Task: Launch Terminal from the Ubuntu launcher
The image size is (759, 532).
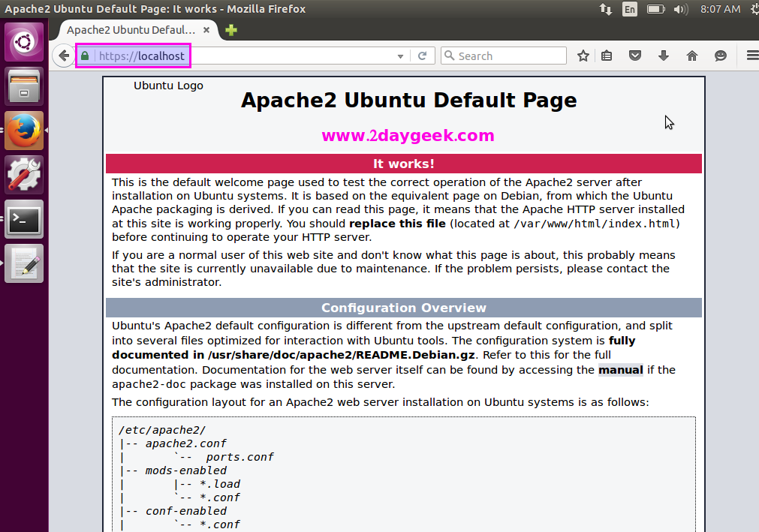Action: tap(24, 219)
